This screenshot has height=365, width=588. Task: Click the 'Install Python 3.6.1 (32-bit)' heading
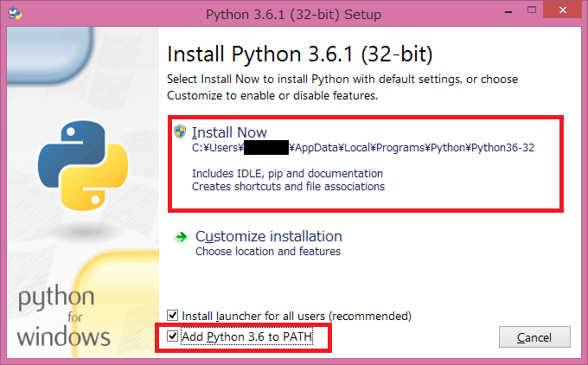pos(300,54)
